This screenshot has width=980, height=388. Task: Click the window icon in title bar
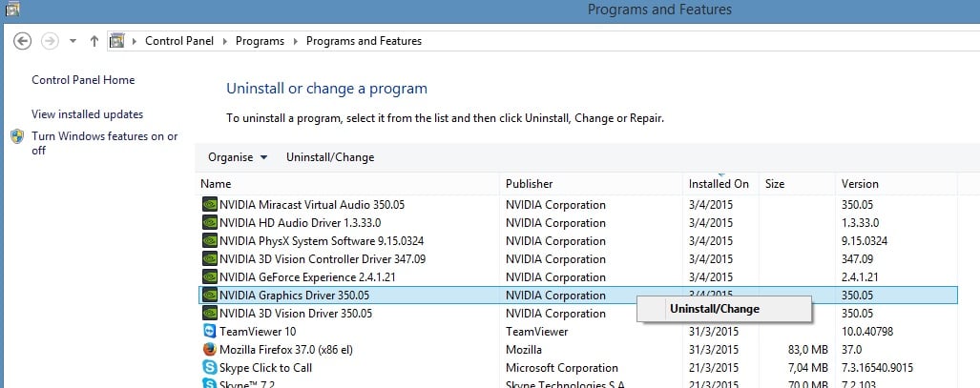point(12,9)
